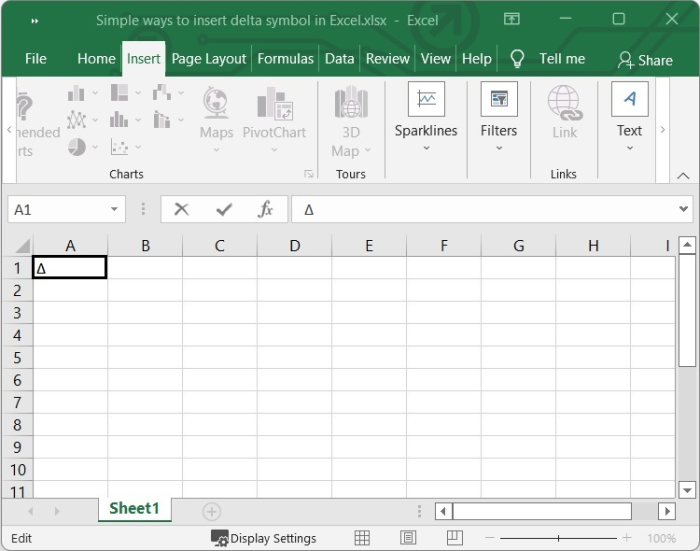This screenshot has width=700, height=551.
Task: Add a new sheet
Action: point(212,511)
